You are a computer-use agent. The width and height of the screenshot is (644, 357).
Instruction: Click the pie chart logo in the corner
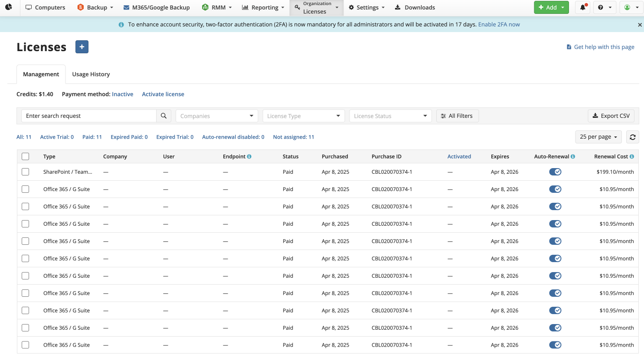pyautogui.click(x=9, y=7)
